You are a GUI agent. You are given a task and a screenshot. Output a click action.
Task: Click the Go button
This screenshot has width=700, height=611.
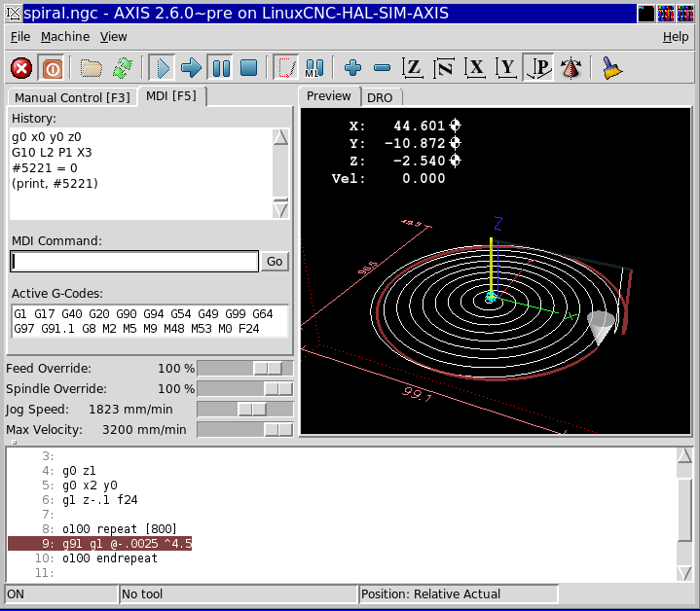(275, 262)
